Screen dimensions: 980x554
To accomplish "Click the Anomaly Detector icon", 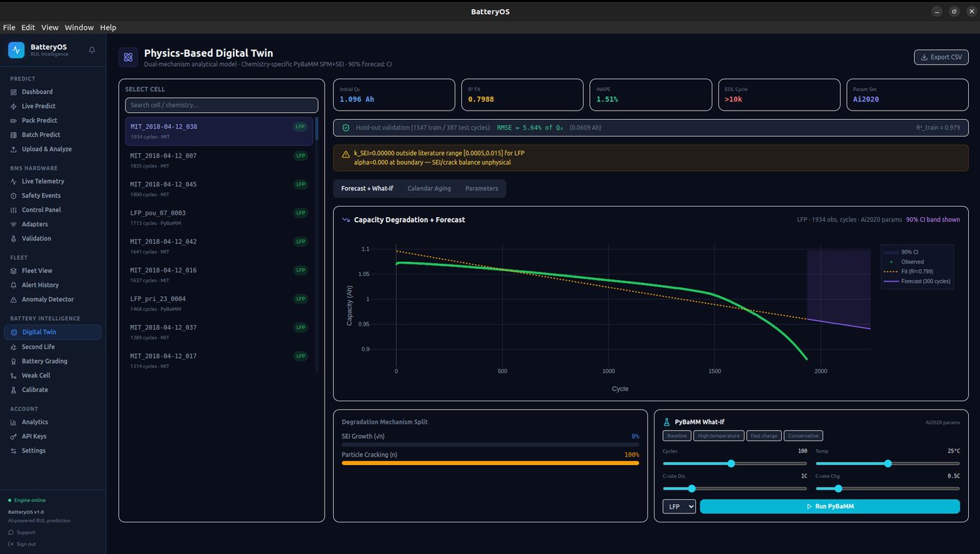I will pyautogui.click(x=14, y=299).
